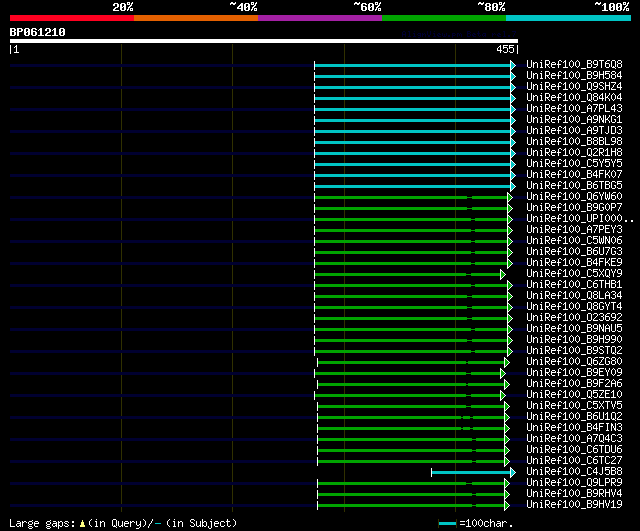Select the UniRef100_B6TBG5 label
This screenshot has height=531, width=640.
click(574, 186)
